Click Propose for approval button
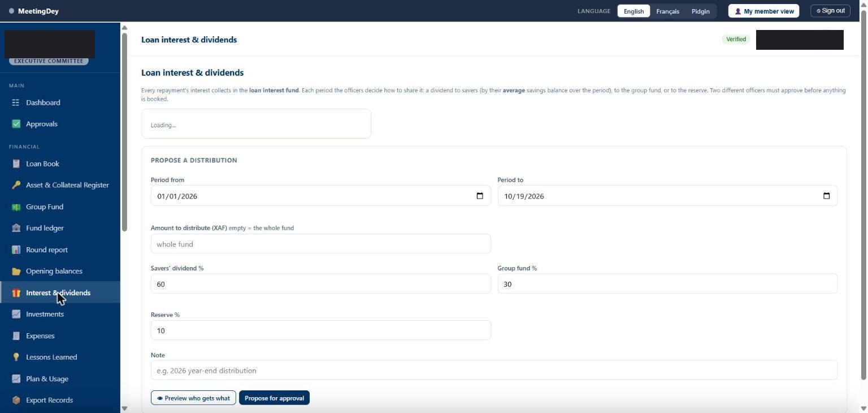Screen dimensions: 868x413 click(274, 398)
